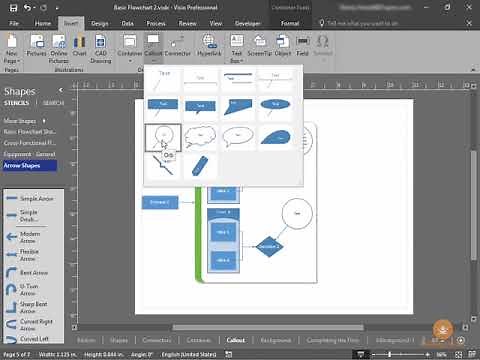The height and width of the screenshot is (360, 480).
Task: Choose the blue rectangular speech bubble callout
Action: coord(200,108)
